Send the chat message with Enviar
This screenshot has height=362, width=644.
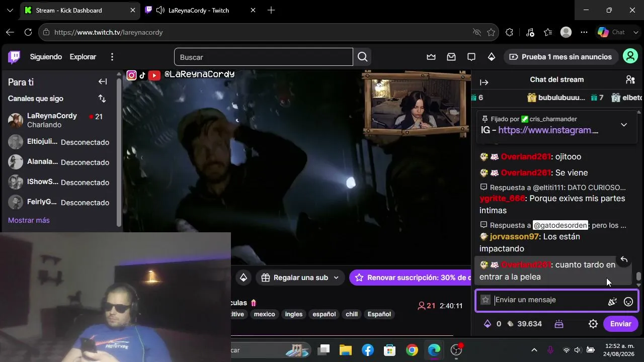tap(621, 324)
